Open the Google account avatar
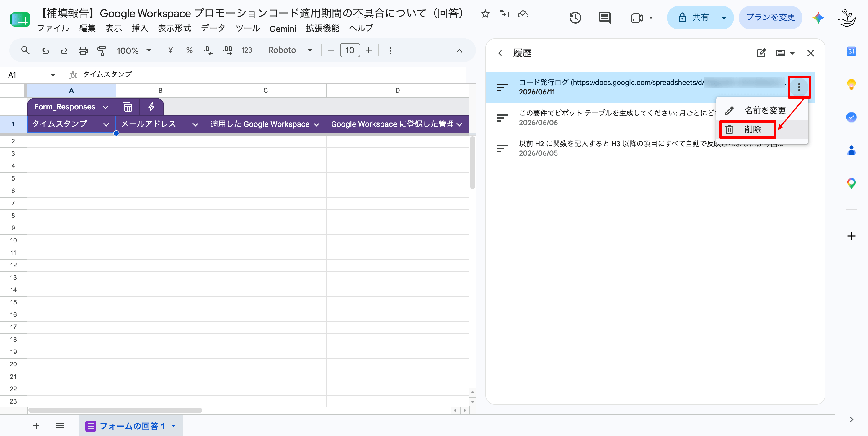 click(x=847, y=17)
